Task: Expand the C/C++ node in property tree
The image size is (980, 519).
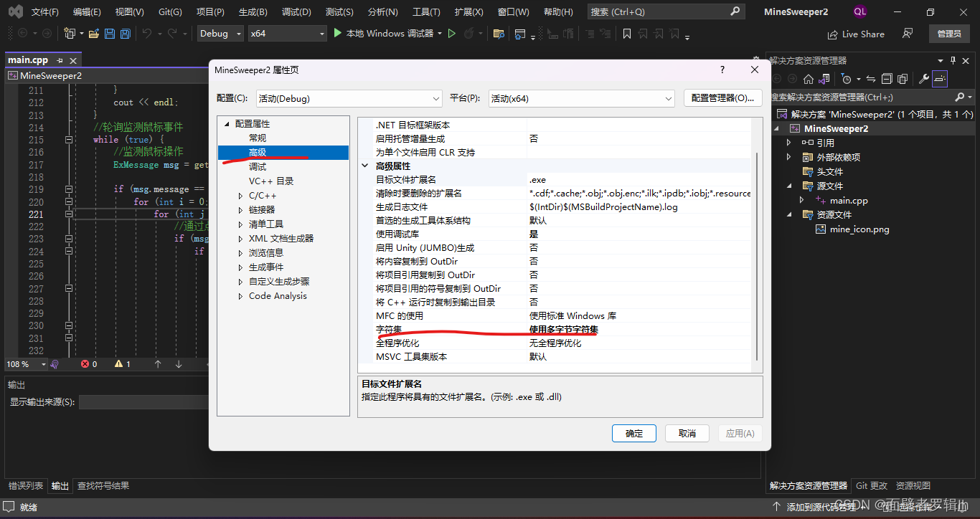Action: pyautogui.click(x=241, y=196)
